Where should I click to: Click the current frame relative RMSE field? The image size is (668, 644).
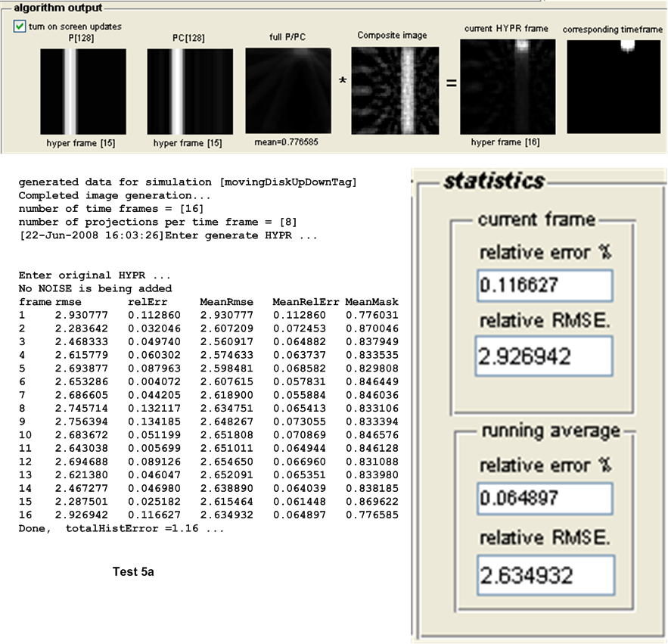(545, 356)
